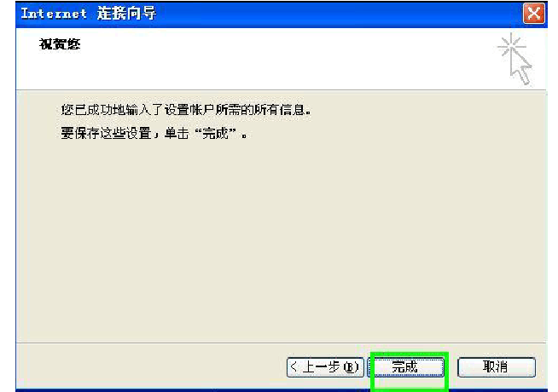This screenshot has height=392, width=558.
Task: Click the separator line above the buttons
Action: 282,343
